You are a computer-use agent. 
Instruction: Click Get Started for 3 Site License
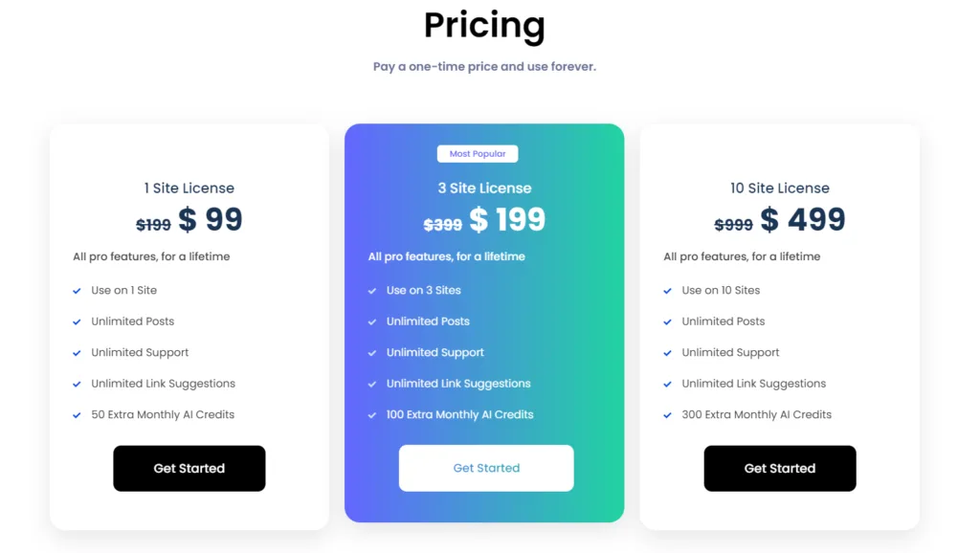click(485, 468)
